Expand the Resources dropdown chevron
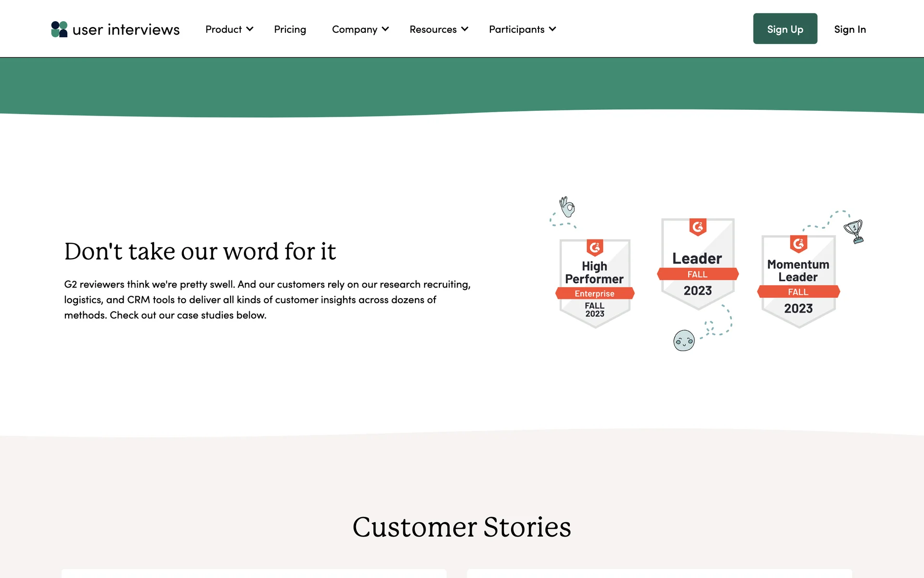 tap(465, 29)
